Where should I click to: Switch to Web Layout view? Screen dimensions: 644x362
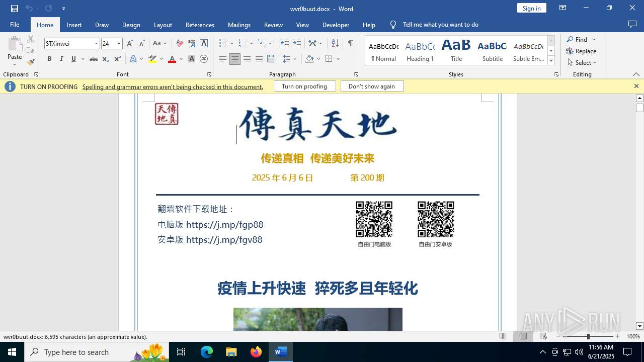coord(543,336)
